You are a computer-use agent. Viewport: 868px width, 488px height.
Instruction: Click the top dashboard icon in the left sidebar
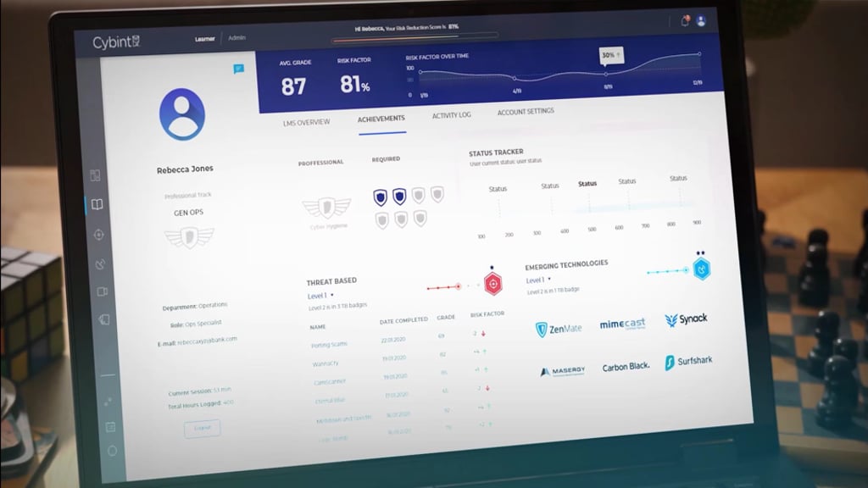pos(94,174)
